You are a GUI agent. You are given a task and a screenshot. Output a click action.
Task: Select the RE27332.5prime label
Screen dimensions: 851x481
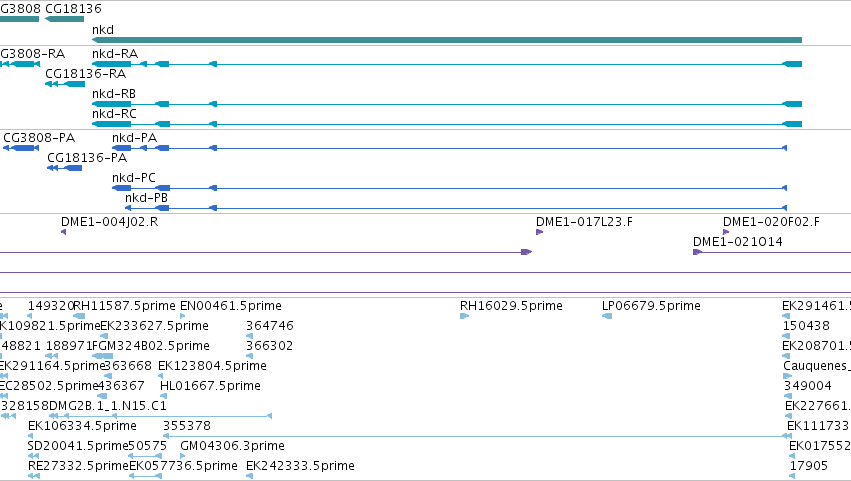tap(78, 467)
